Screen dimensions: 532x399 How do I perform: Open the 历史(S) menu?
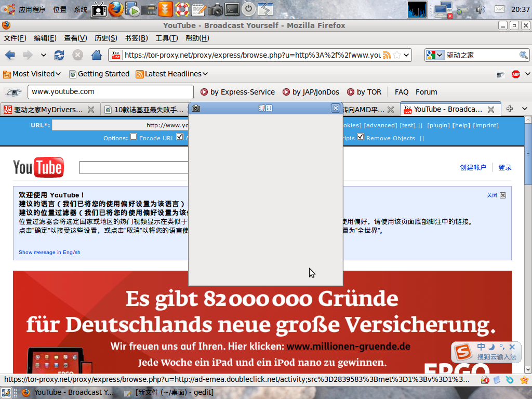coord(106,38)
